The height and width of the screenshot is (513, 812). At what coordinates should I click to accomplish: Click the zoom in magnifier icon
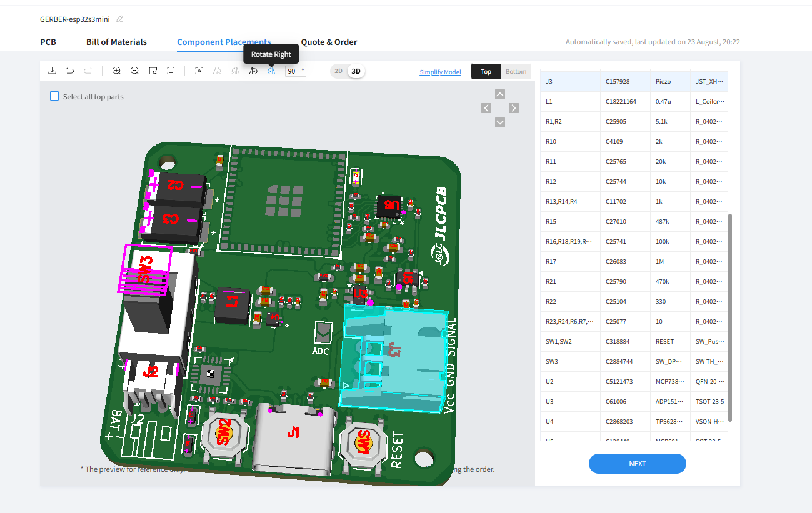click(x=116, y=71)
